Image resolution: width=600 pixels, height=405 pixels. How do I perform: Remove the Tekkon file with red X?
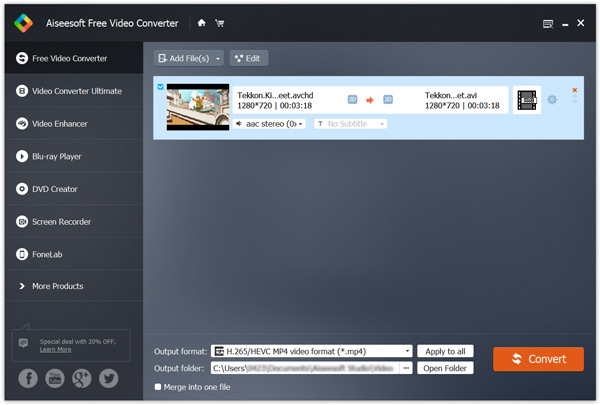[574, 90]
